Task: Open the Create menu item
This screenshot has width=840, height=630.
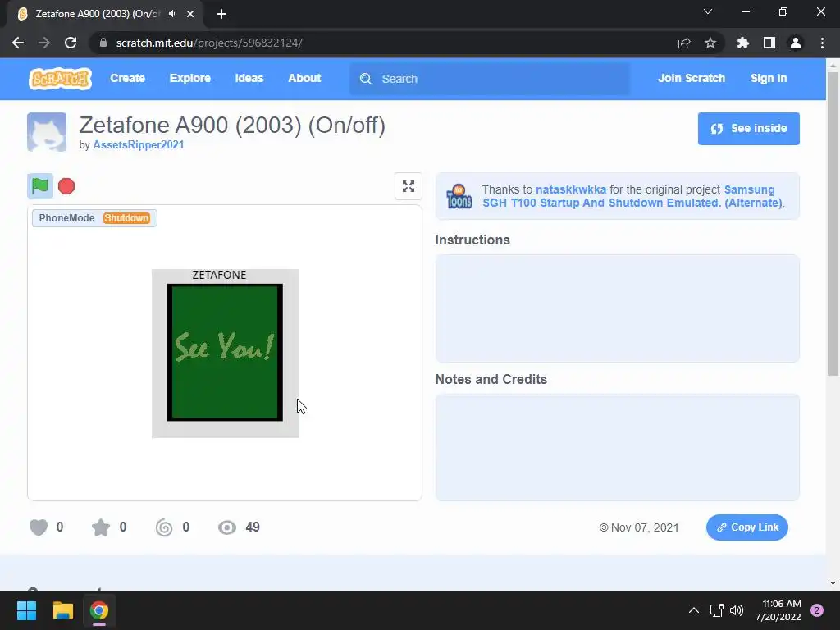Action: tap(127, 78)
